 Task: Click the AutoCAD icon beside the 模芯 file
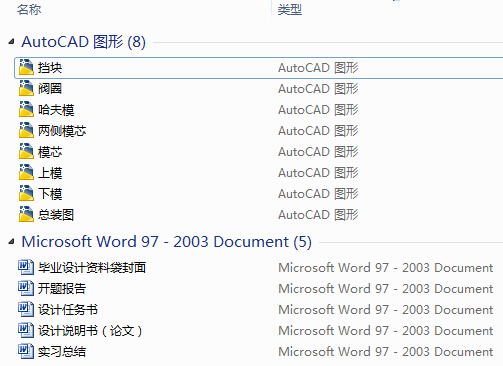point(26,151)
